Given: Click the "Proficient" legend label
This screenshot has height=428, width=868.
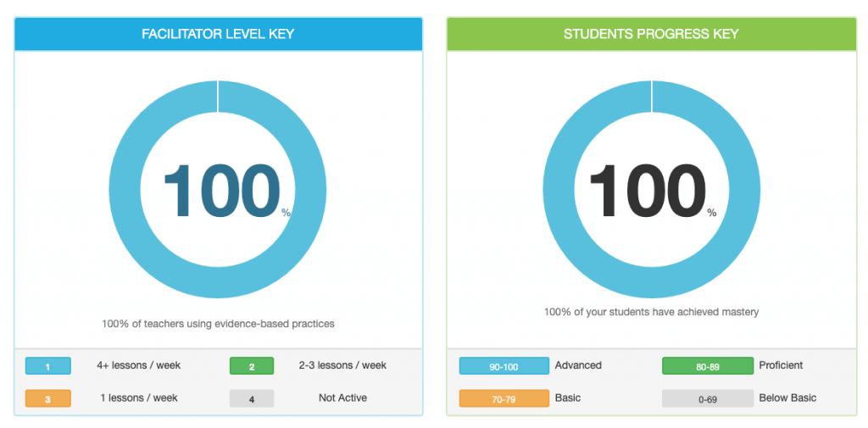Looking at the screenshot, I should point(781,365).
